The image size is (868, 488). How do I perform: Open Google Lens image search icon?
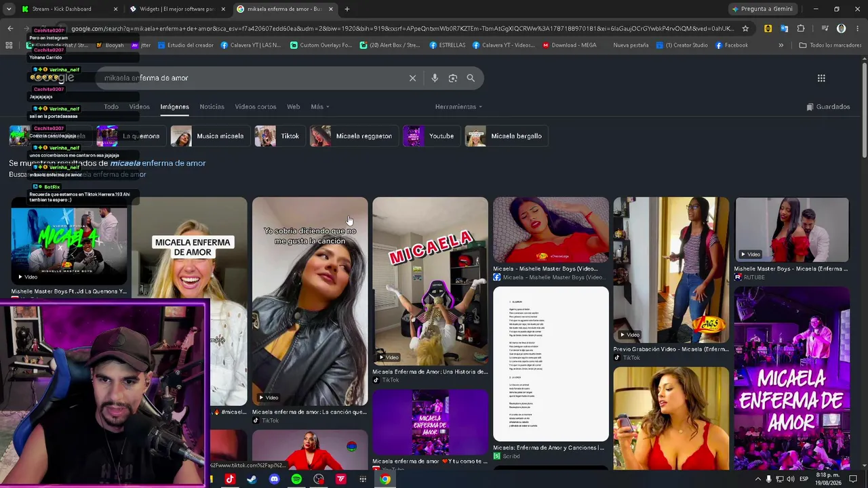[453, 78]
